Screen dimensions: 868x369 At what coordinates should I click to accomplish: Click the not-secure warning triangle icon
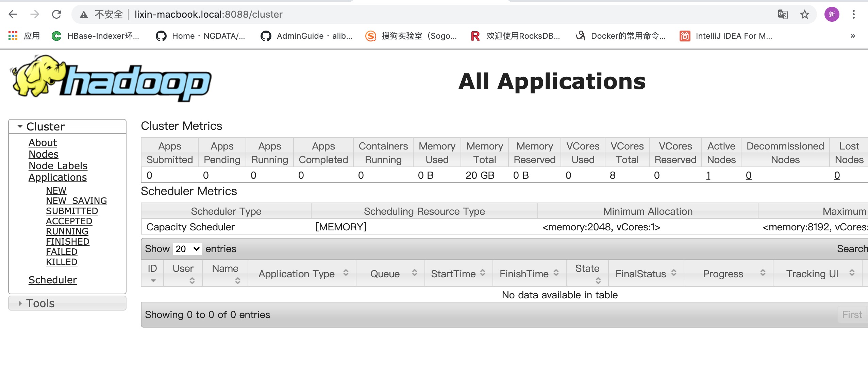pyautogui.click(x=84, y=14)
